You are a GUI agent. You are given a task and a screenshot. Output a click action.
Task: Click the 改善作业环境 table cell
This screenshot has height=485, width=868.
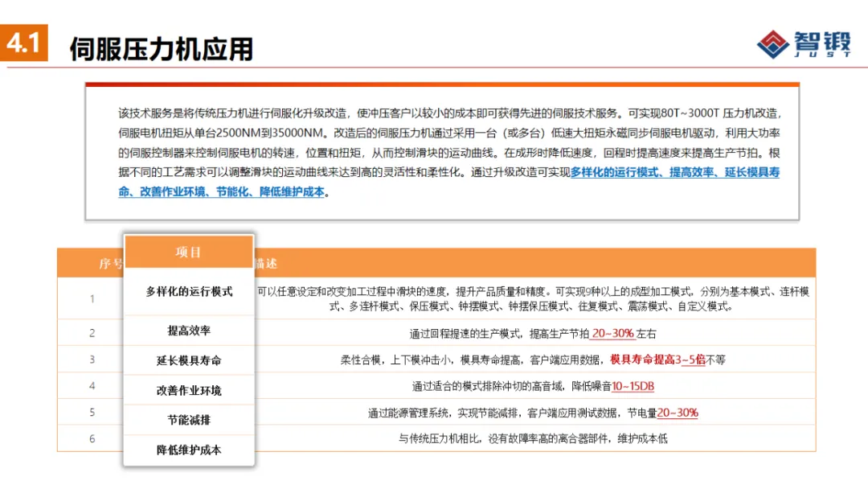pyautogui.click(x=189, y=390)
